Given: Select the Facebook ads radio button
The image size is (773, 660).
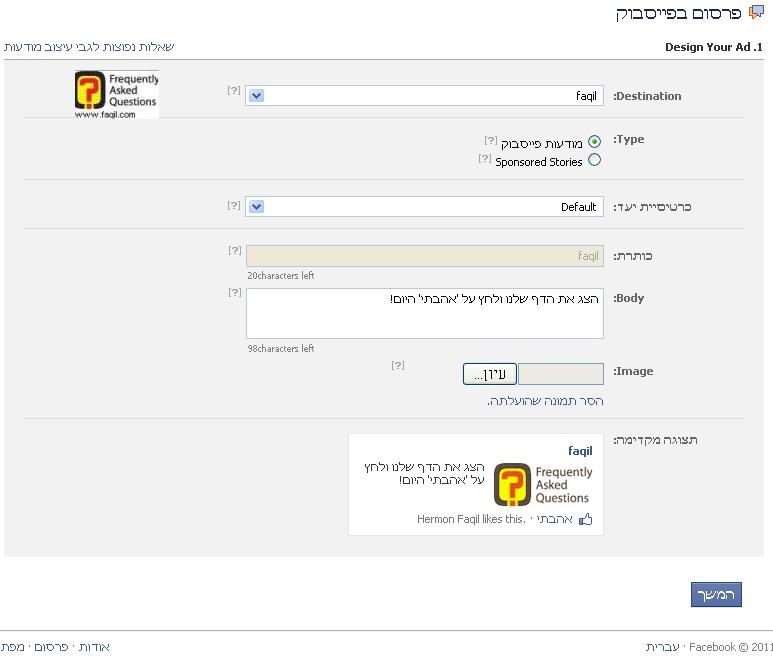Looking at the screenshot, I should (x=595, y=142).
